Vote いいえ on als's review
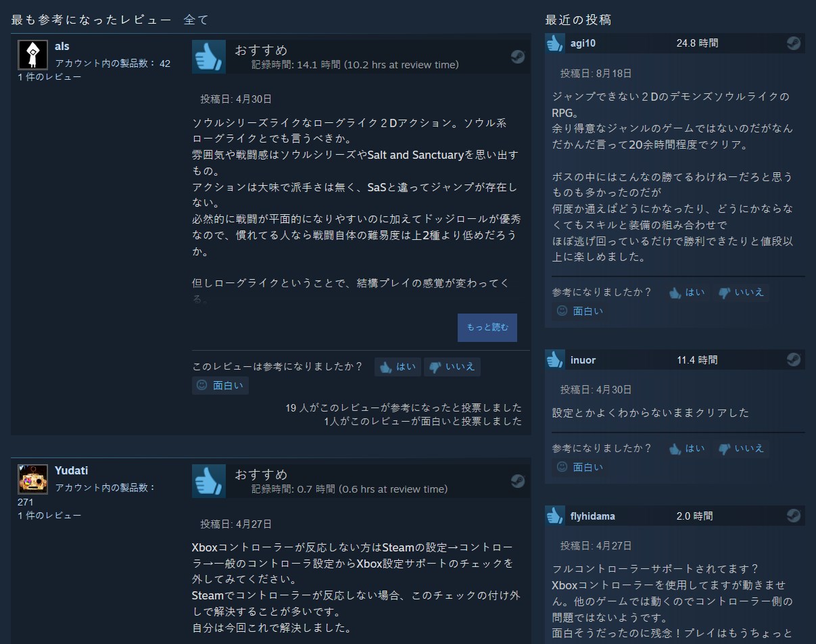 pos(452,367)
